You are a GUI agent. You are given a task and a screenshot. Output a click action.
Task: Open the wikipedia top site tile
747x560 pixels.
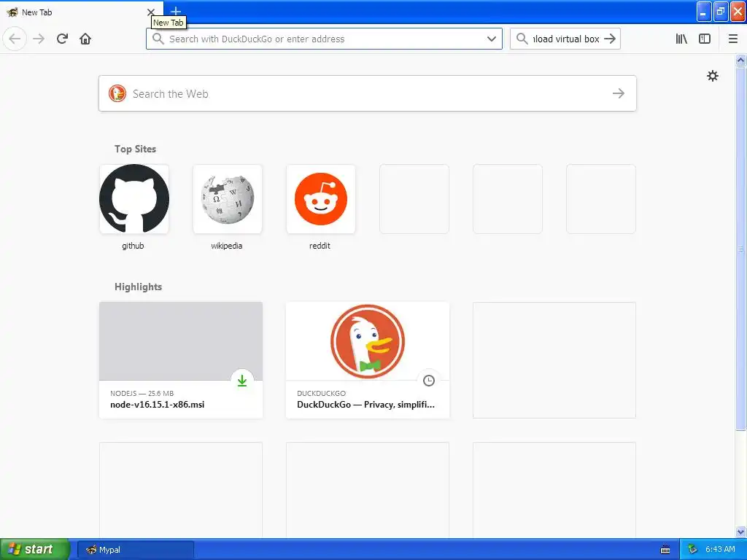click(228, 199)
